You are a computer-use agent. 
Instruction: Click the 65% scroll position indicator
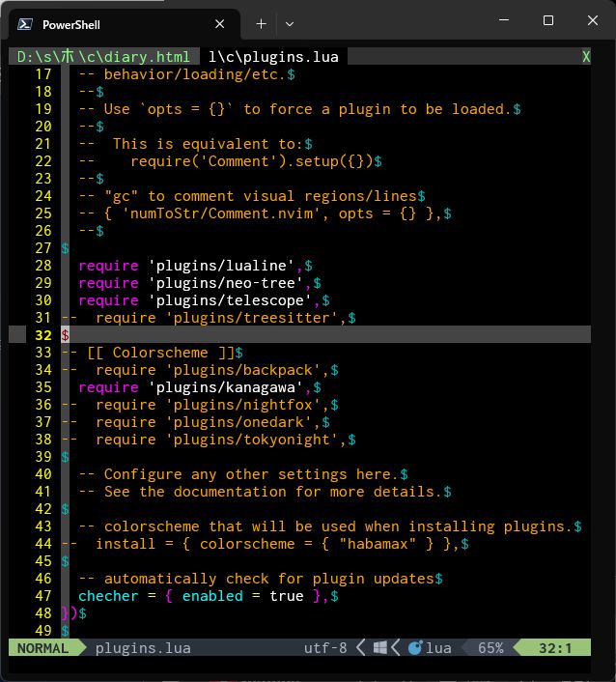pos(490,648)
